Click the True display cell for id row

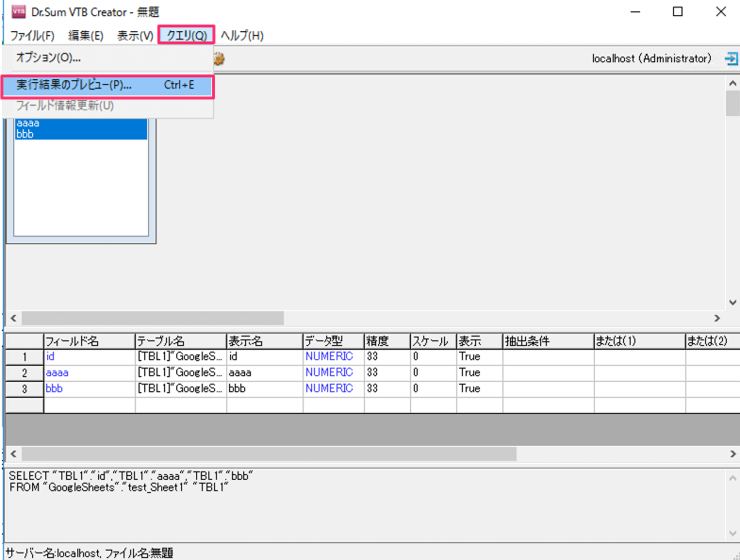(480, 356)
